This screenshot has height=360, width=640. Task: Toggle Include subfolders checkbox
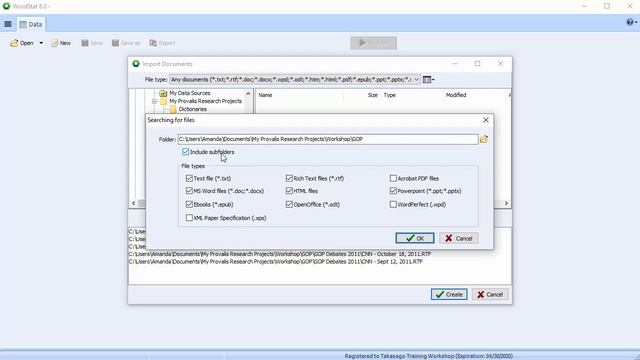[x=185, y=152]
